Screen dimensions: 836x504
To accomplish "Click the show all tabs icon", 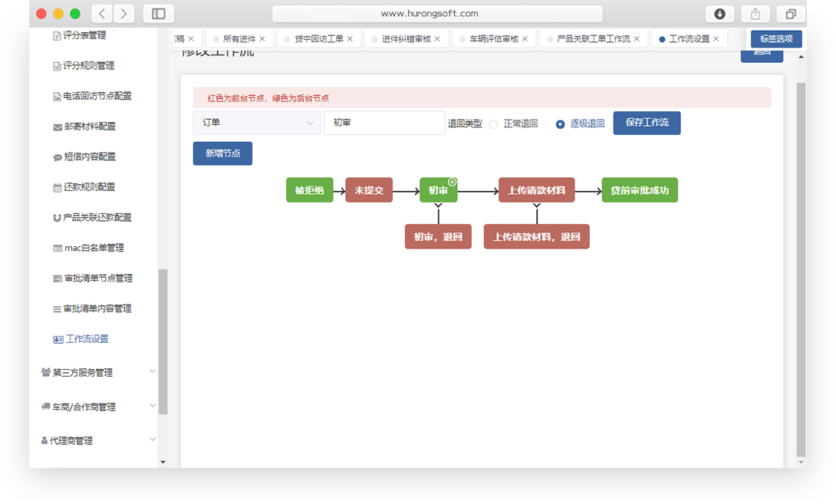I will pyautogui.click(x=790, y=14).
